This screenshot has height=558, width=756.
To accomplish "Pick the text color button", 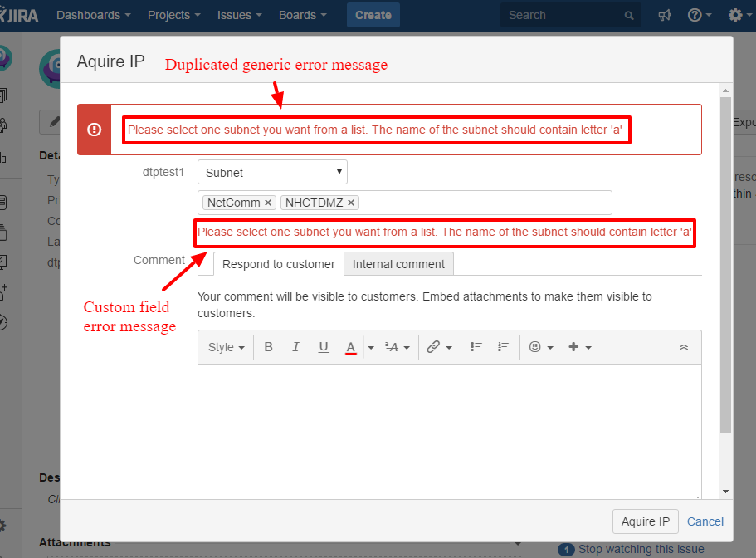I will (x=351, y=347).
